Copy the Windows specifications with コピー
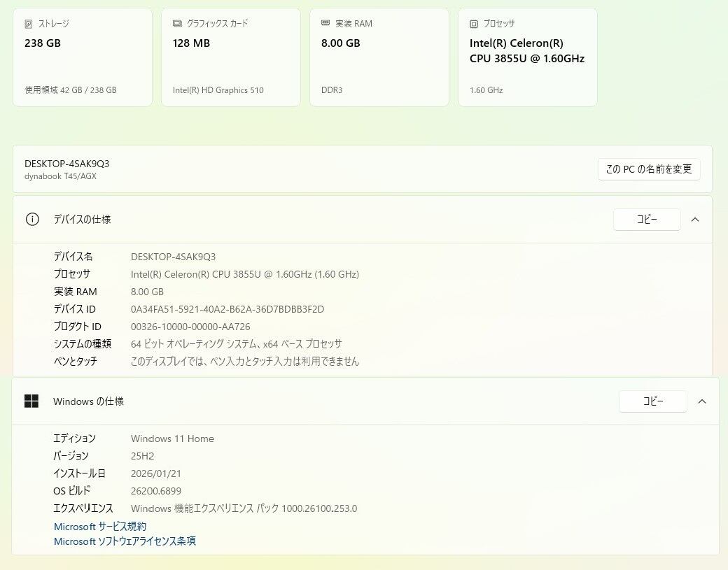Screen dimensions: 728x570 (652, 401)
